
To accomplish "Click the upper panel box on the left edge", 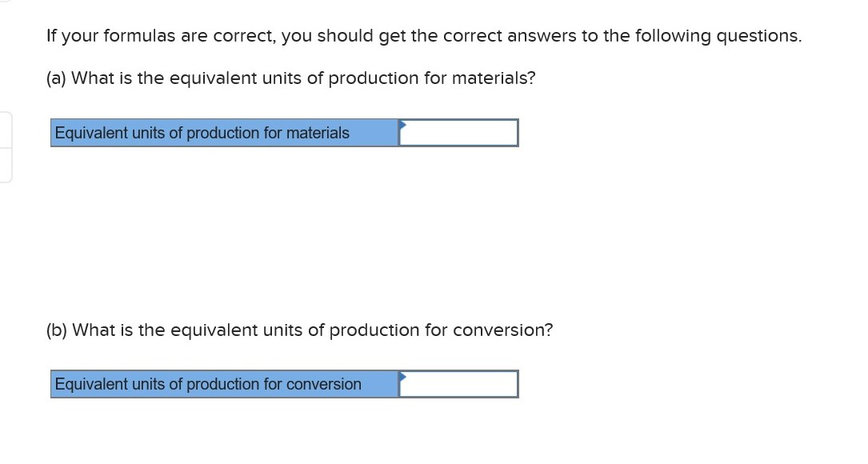I will pos(4,128).
